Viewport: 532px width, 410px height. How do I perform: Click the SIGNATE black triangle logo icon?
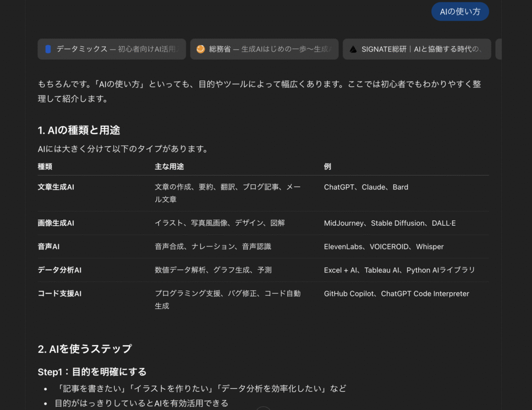click(353, 49)
